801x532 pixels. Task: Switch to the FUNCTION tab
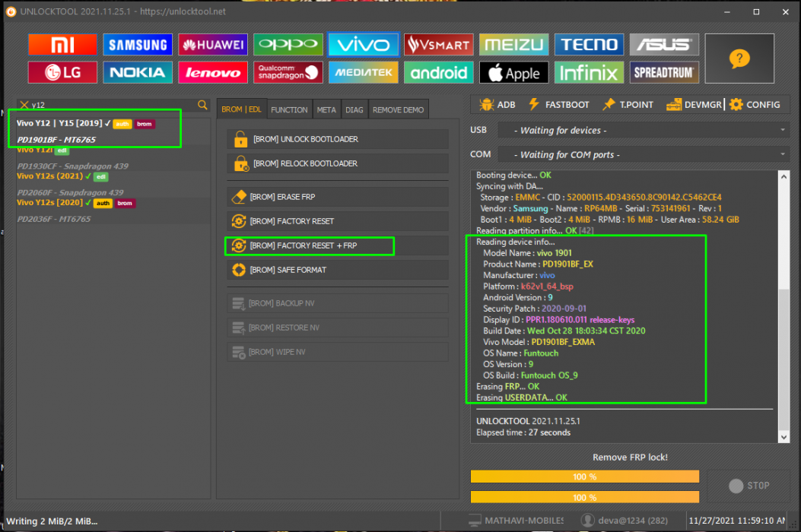[289, 109]
